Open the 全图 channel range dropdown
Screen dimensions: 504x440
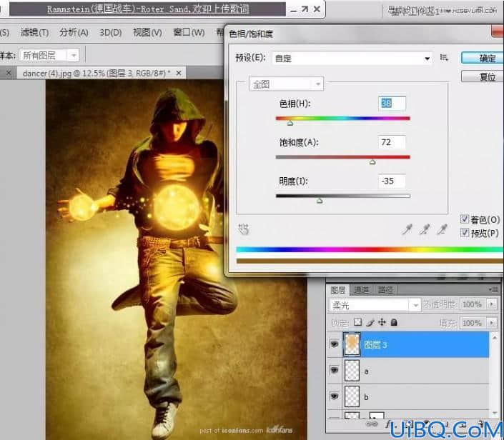tap(286, 84)
